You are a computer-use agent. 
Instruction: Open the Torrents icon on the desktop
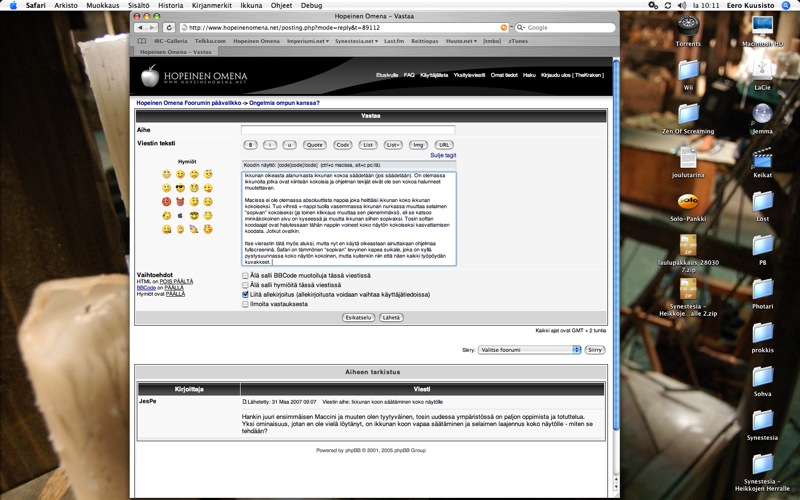(688, 27)
